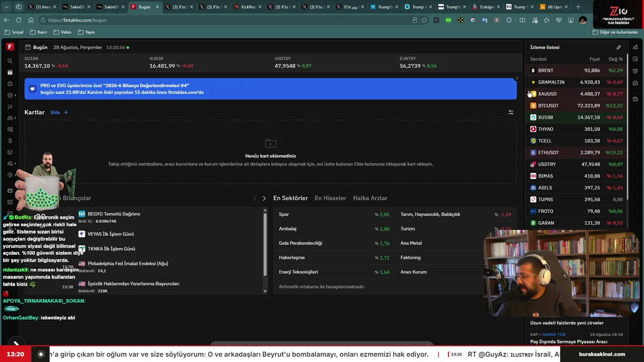This screenshot has height=362, width=644.
Task: Switch to the En Sektörler tab
Action: tap(290, 198)
